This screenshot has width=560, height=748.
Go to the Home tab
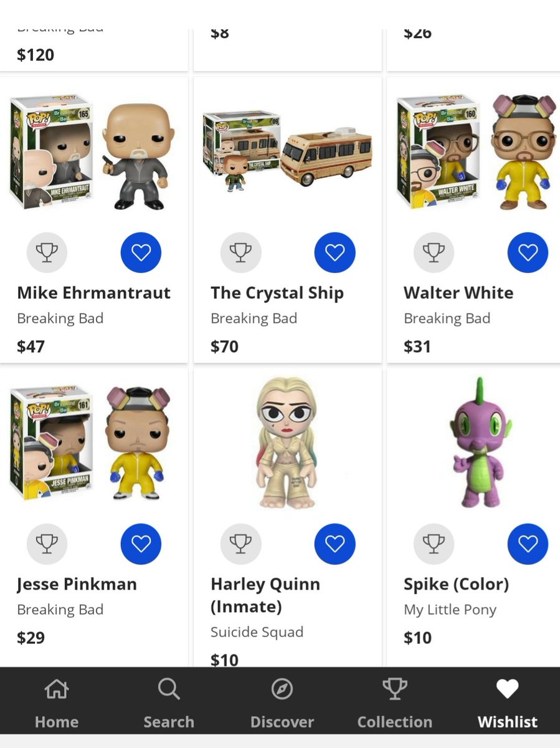click(x=57, y=703)
